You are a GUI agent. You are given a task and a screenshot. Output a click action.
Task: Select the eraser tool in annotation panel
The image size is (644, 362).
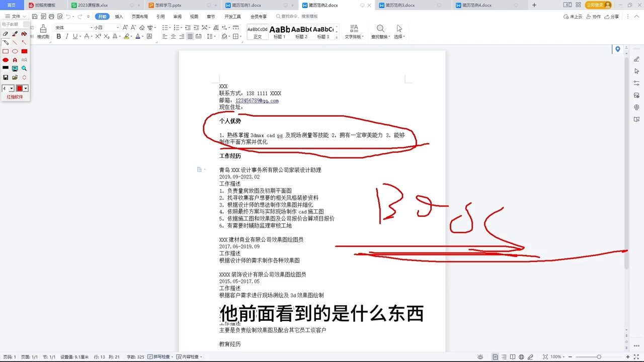click(x=6, y=34)
